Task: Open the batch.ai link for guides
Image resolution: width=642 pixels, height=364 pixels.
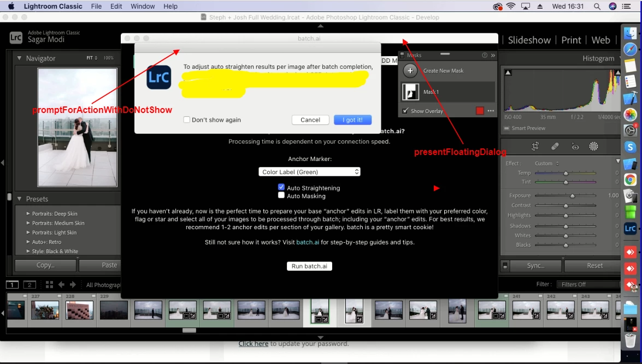Action: (x=308, y=242)
